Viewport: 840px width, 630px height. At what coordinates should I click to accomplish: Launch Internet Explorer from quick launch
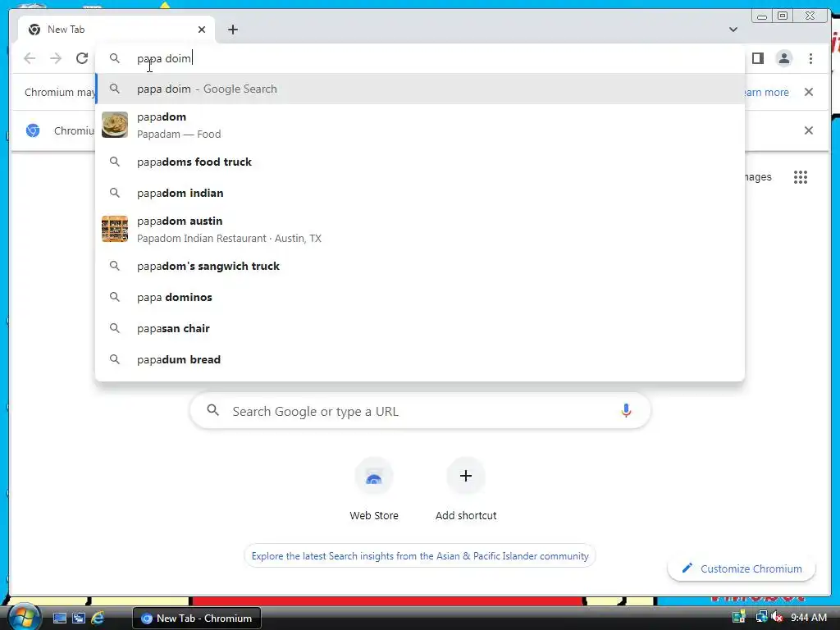(x=98, y=619)
